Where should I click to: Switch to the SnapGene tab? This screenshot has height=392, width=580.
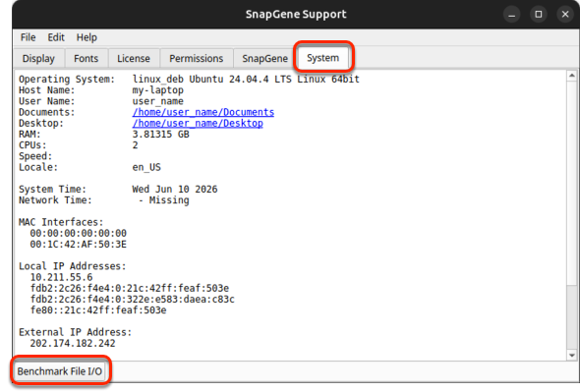click(264, 58)
